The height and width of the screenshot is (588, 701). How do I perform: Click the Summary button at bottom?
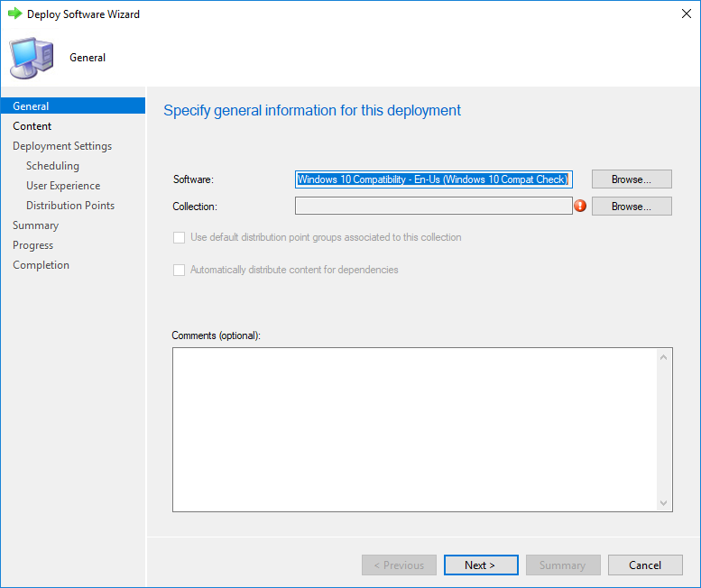click(x=563, y=565)
